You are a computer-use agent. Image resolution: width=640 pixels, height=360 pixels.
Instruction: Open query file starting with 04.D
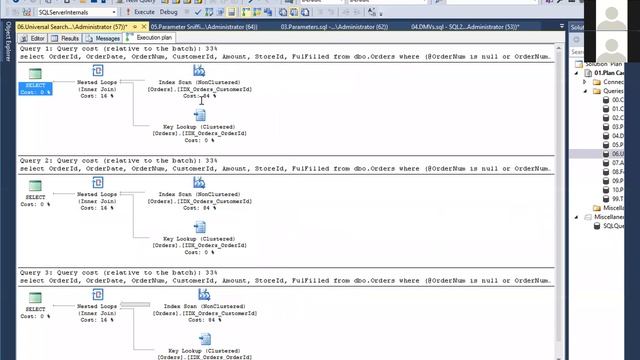point(613,136)
